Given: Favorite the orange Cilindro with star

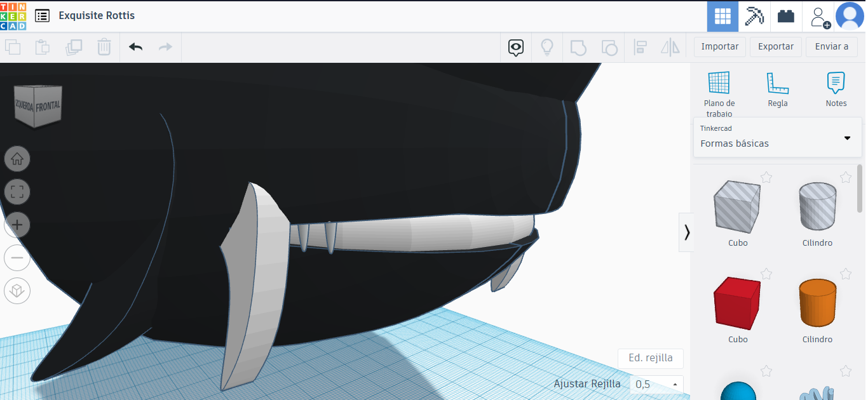Looking at the screenshot, I should 845,274.
